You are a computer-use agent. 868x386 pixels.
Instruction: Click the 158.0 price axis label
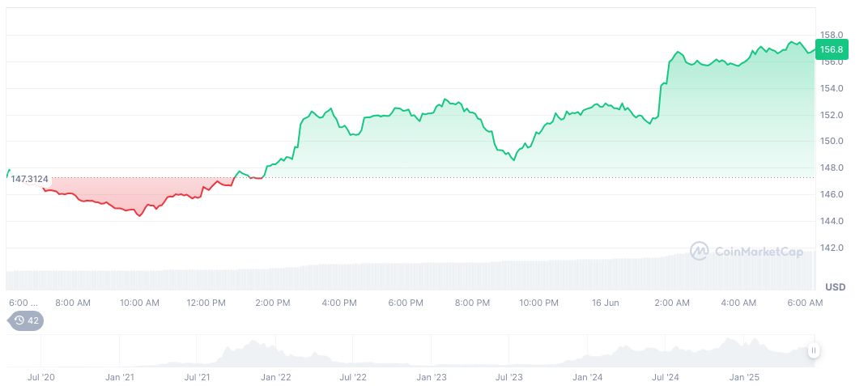[832, 35]
